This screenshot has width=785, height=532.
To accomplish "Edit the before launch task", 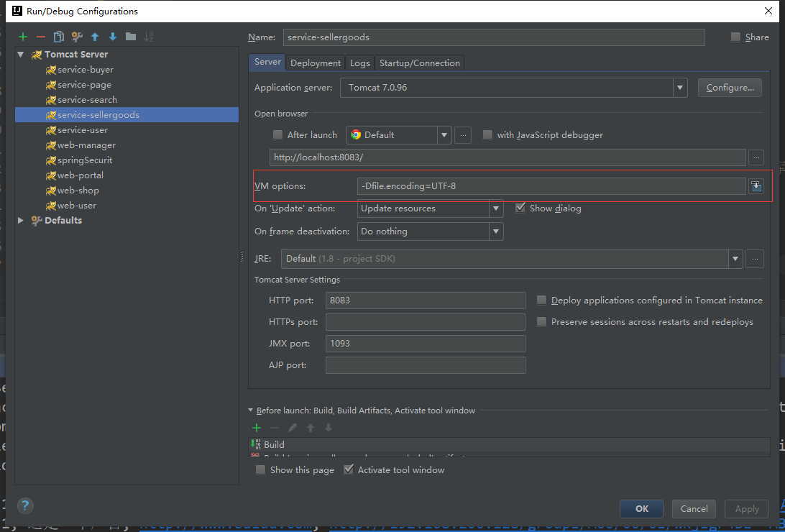I will (x=293, y=428).
